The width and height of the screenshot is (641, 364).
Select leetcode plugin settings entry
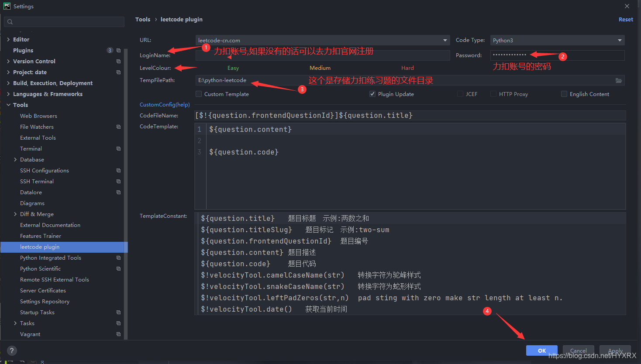click(x=64, y=247)
